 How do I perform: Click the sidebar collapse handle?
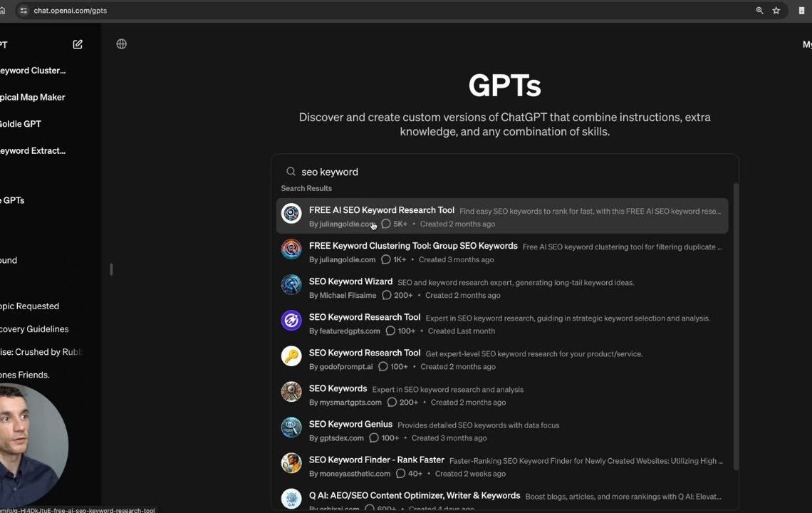(111, 269)
